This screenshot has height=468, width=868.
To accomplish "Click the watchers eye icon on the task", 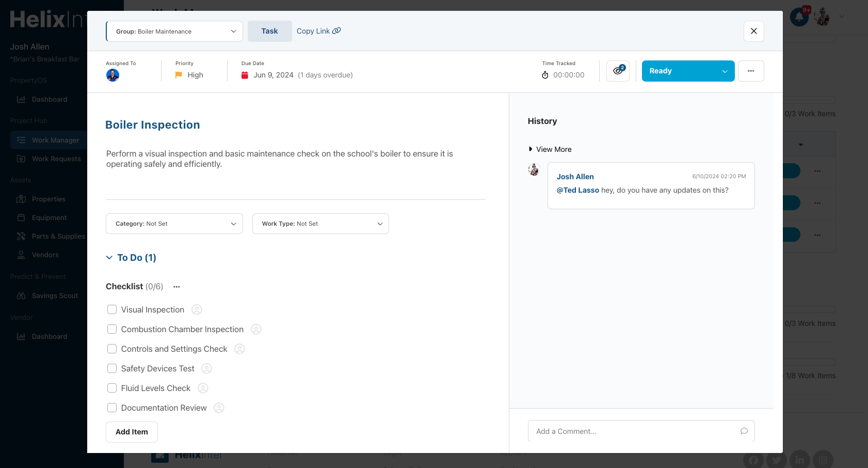I will click(x=618, y=71).
